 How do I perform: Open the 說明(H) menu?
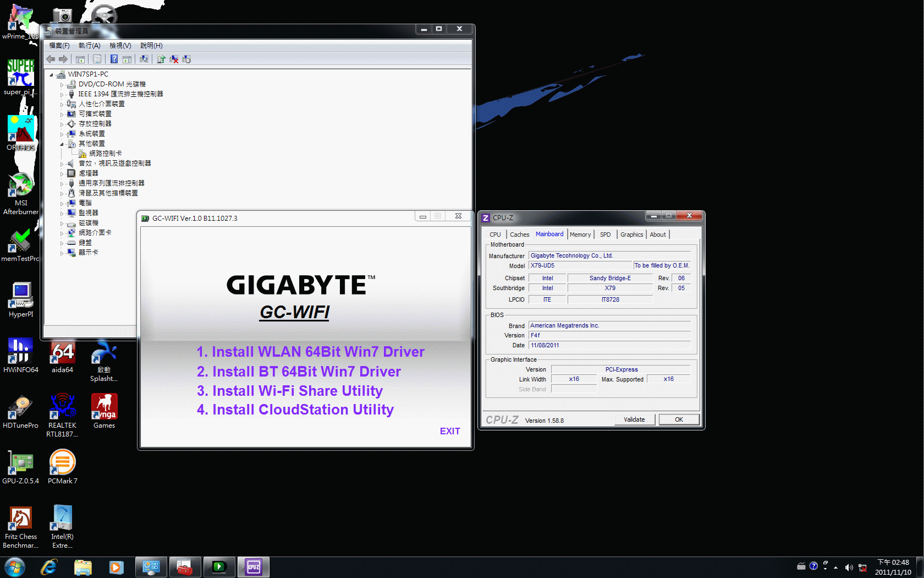click(x=151, y=46)
